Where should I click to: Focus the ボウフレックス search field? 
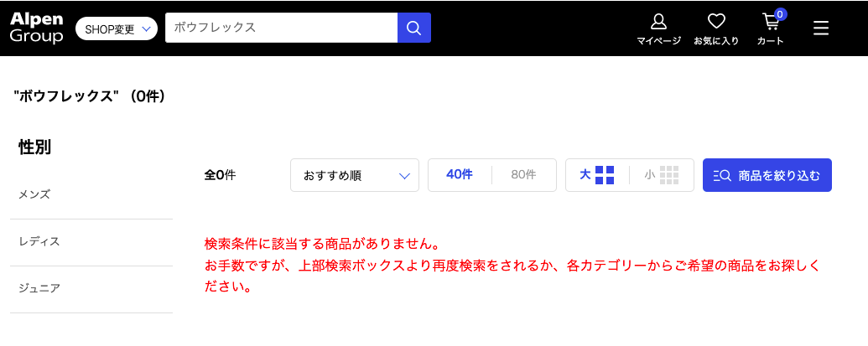281,28
